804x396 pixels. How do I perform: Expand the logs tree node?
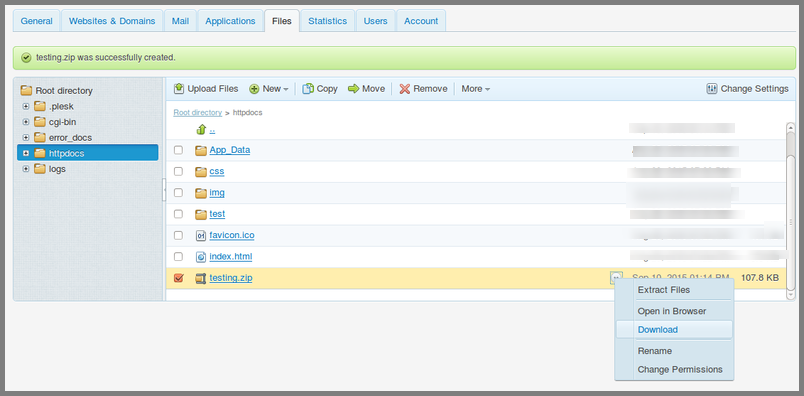26,169
